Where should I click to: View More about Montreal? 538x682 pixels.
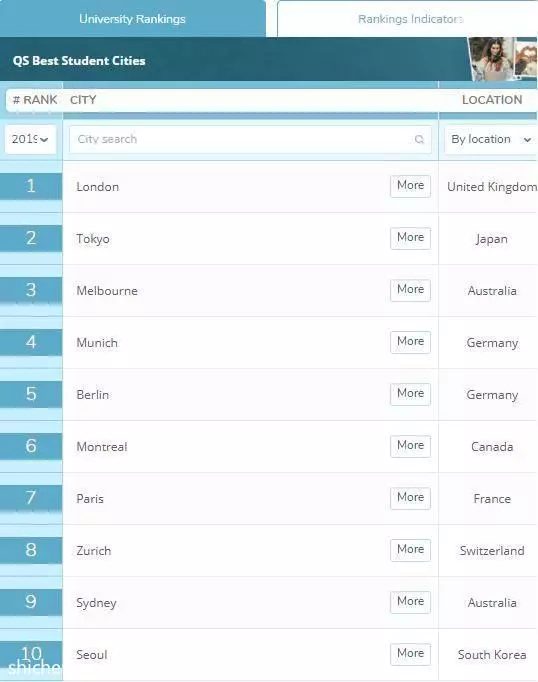(410, 446)
